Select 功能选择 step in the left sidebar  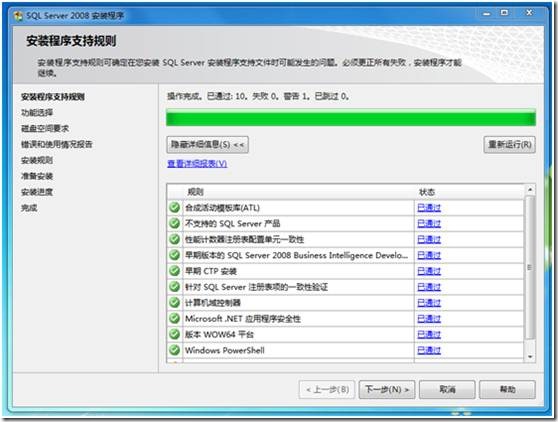coord(37,113)
